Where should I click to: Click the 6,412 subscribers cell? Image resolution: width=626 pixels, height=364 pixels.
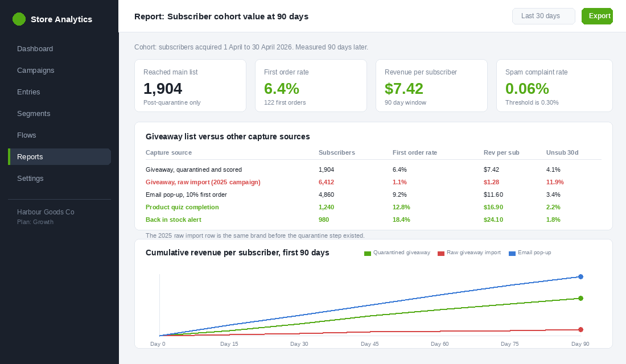pos(326,182)
